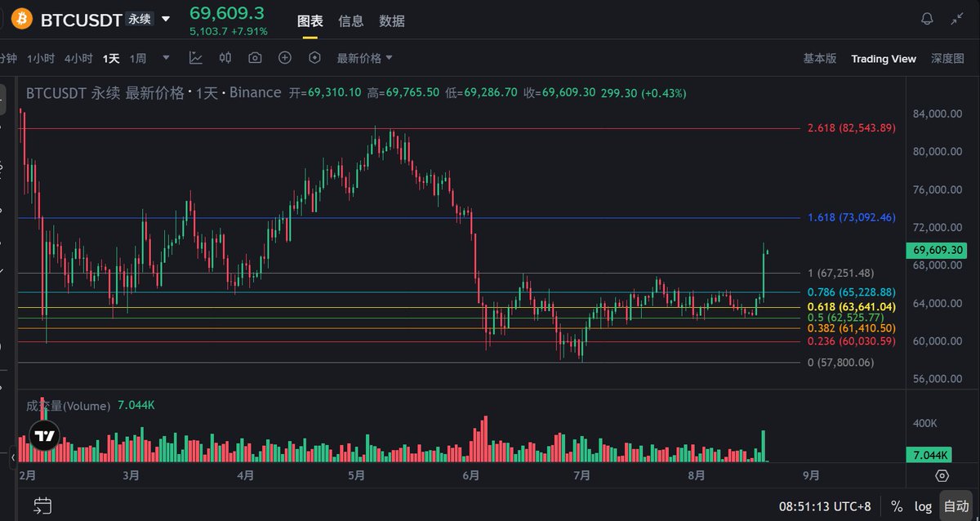Viewport: 980px width, 521px height.
Task: Switch to the 数据 tab
Action: (392, 21)
